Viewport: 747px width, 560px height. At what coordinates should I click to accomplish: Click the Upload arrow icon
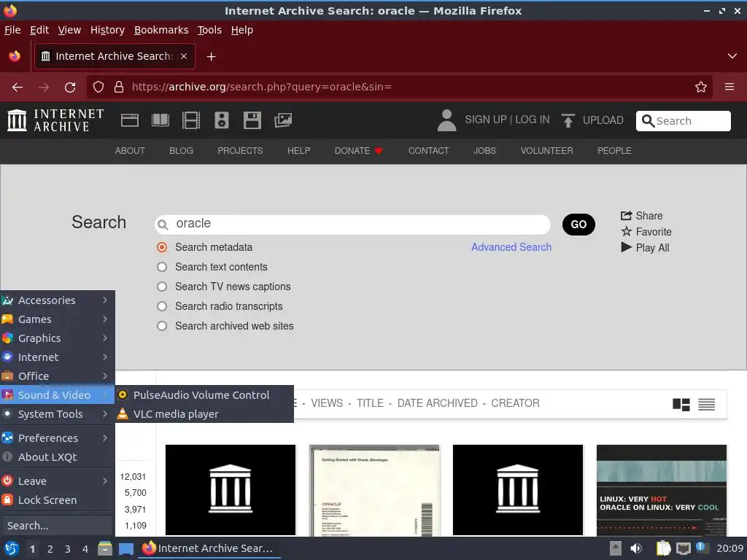tap(568, 120)
